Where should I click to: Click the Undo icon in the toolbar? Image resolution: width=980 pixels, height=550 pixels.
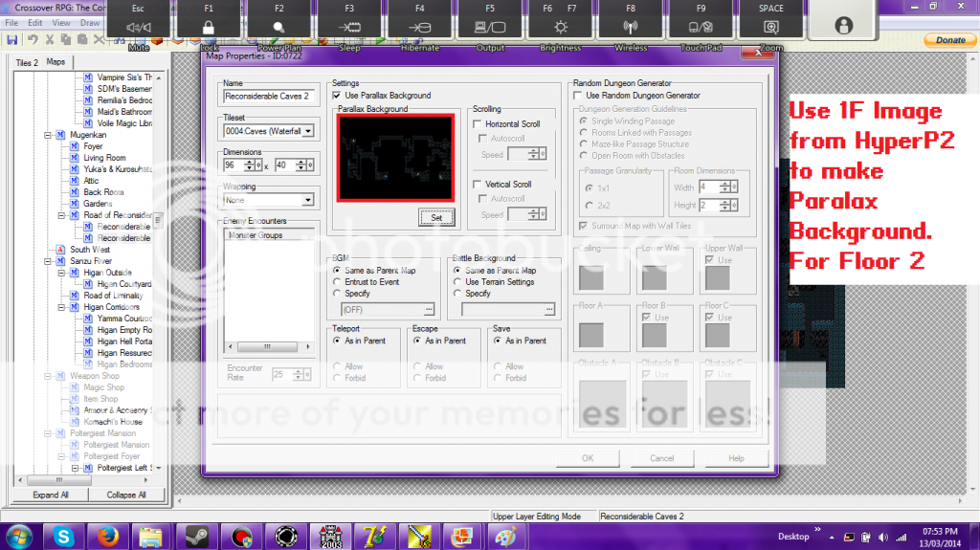point(33,40)
